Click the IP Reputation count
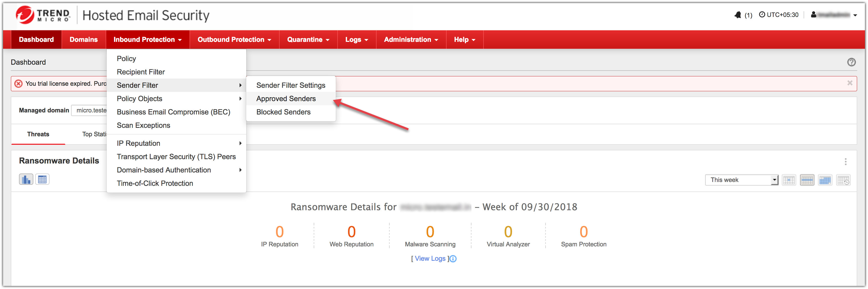 coord(280,232)
